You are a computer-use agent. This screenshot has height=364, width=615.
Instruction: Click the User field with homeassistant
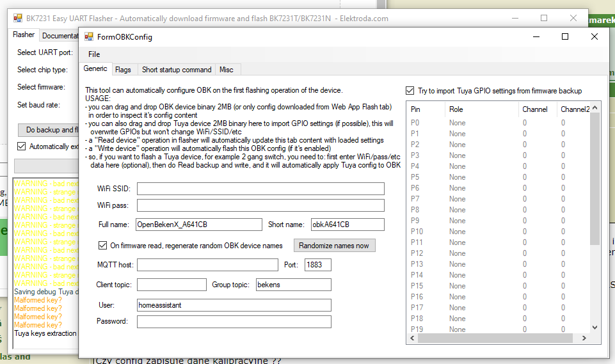pyautogui.click(x=234, y=305)
